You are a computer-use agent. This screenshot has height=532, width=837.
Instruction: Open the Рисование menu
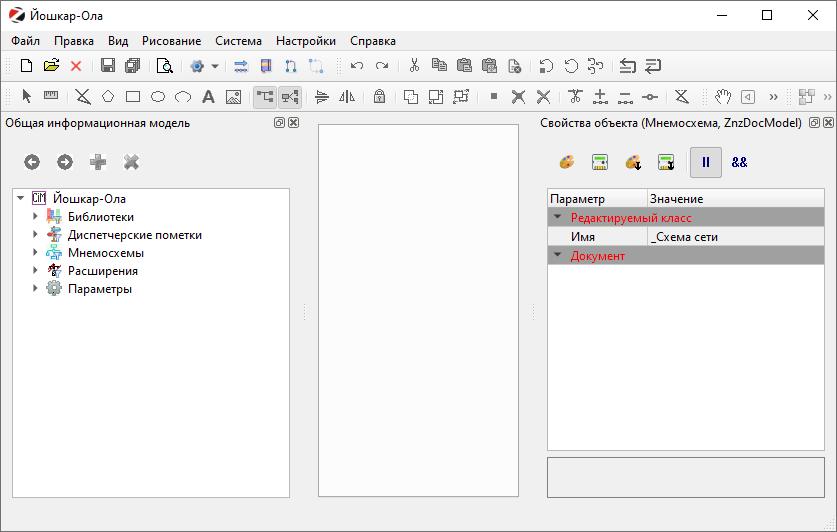click(171, 41)
